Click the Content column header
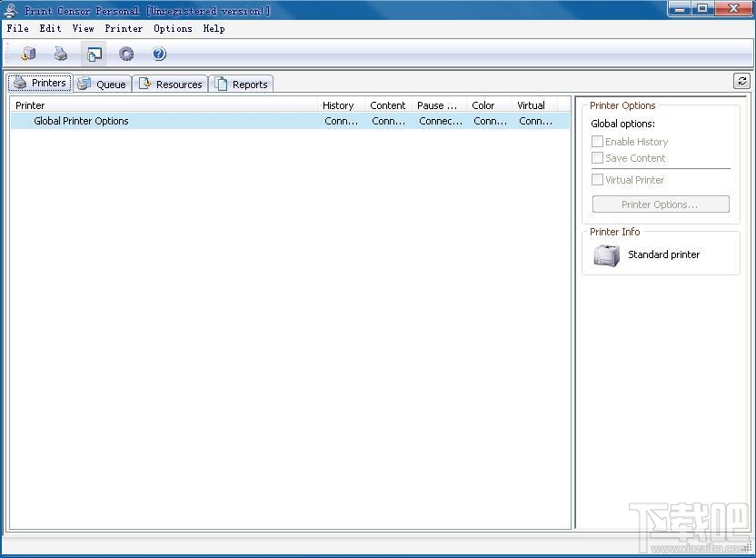This screenshot has width=756, height=558. pyautogui.click(x=389, y=105)
